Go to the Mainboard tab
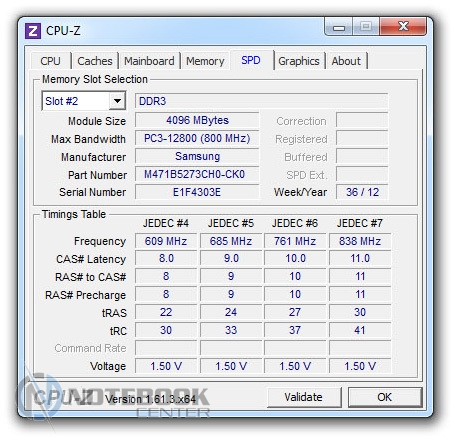Screen dimensions: 451x444 (149, 61)
